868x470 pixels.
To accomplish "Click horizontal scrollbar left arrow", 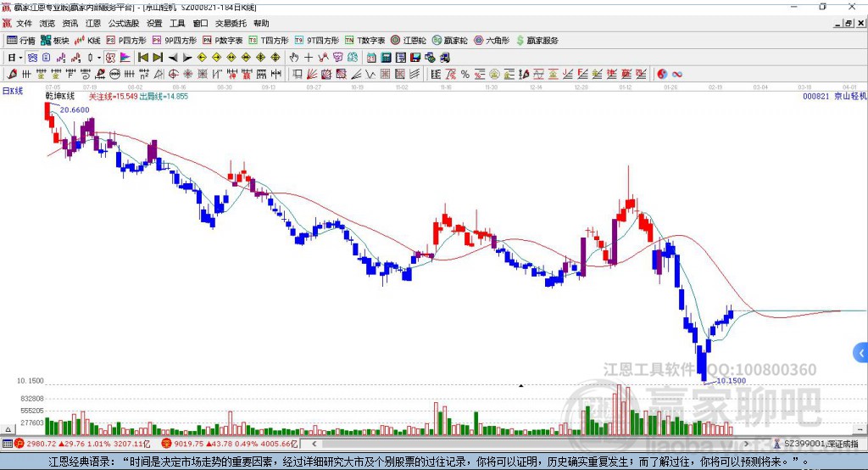I will click(314, 444).
